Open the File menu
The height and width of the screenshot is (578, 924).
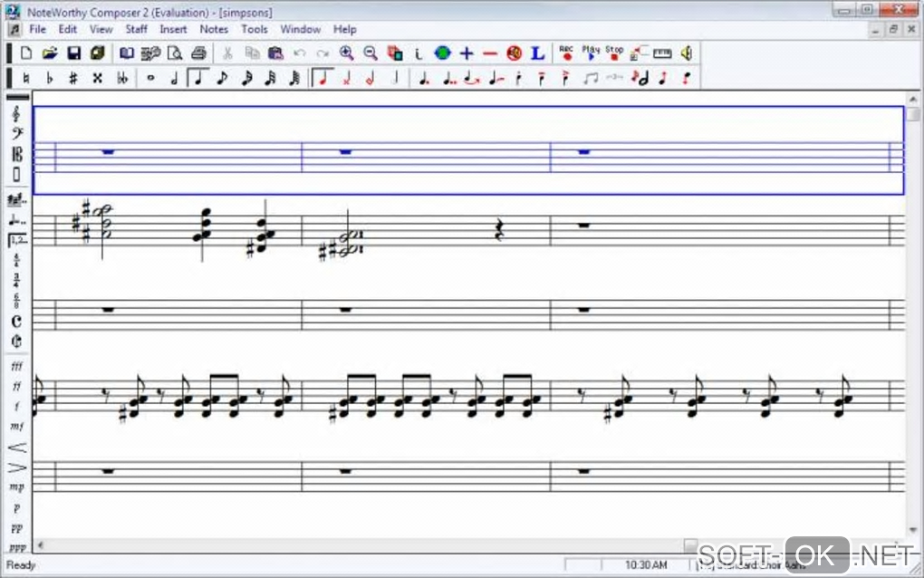click(x=38, y=29)
